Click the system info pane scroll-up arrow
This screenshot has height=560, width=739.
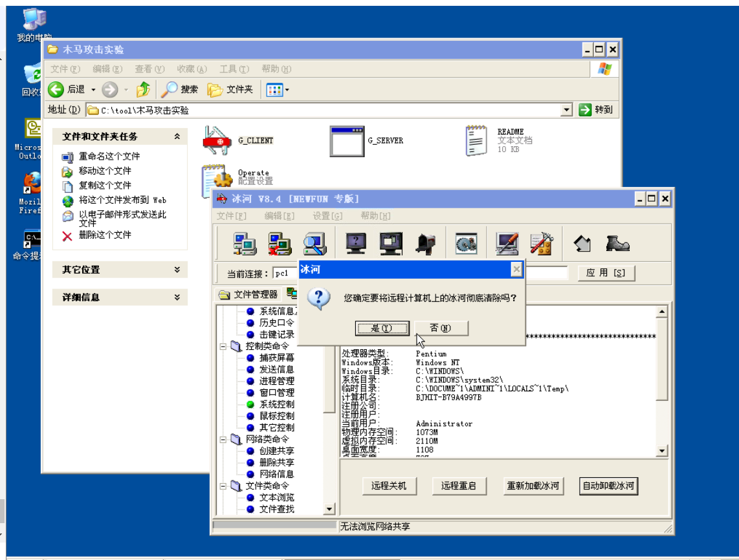tap(662, 311)
